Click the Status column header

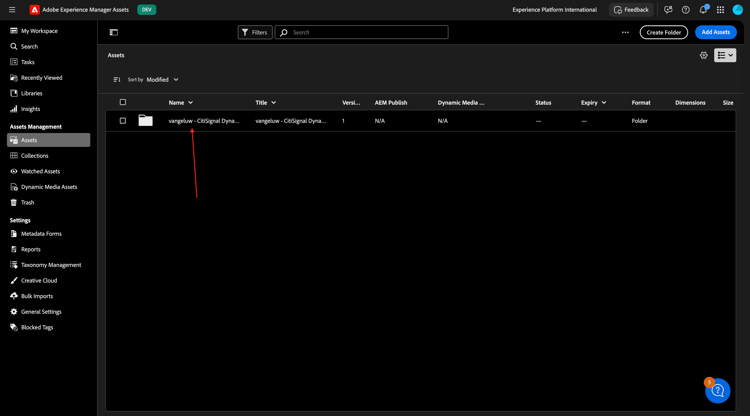click(543, 103)
